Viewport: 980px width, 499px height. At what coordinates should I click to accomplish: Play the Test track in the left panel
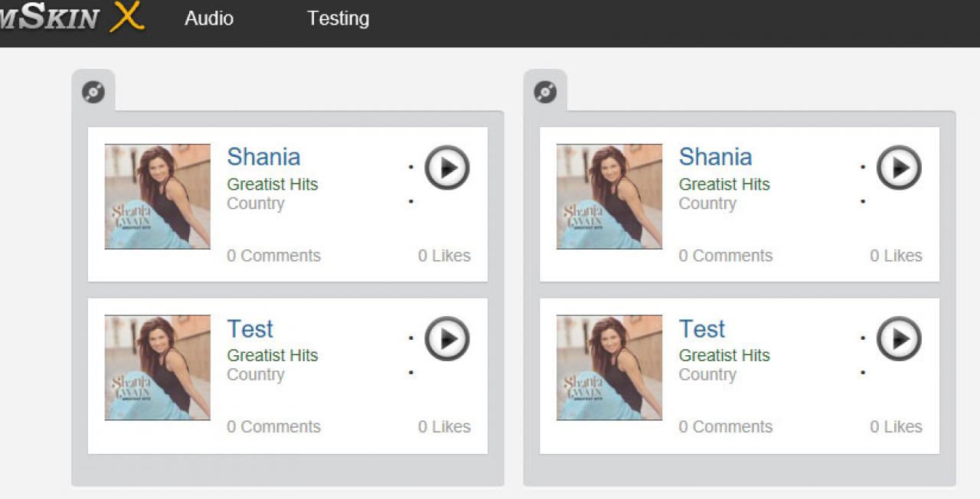tap(447, 338)
